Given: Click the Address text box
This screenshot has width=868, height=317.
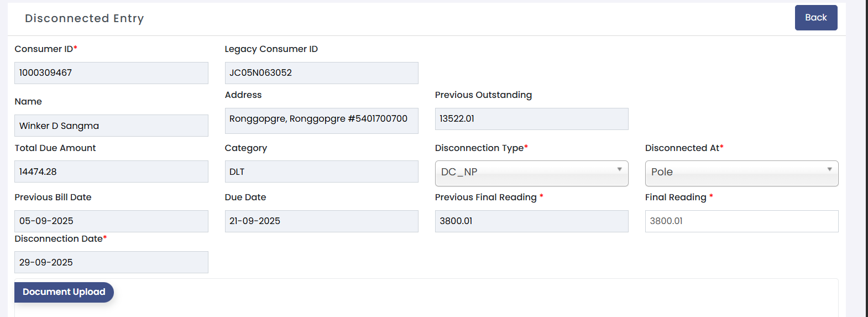Looking at the screenshot, I should (x=321, y=120).
